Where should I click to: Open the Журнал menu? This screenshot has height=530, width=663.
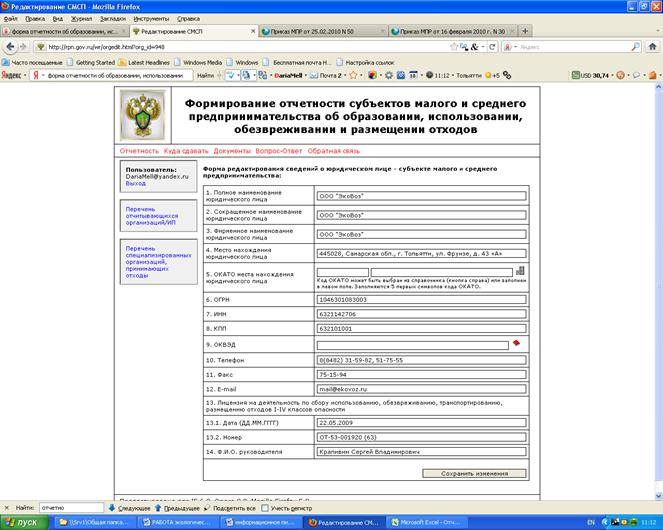(81, 19)
